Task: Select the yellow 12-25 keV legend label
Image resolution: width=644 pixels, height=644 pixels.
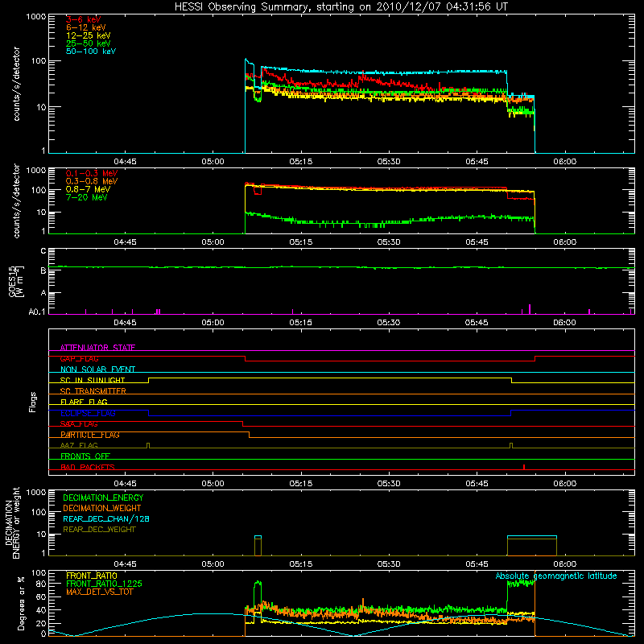Action: pyautogui.click(x=89, y=35)
